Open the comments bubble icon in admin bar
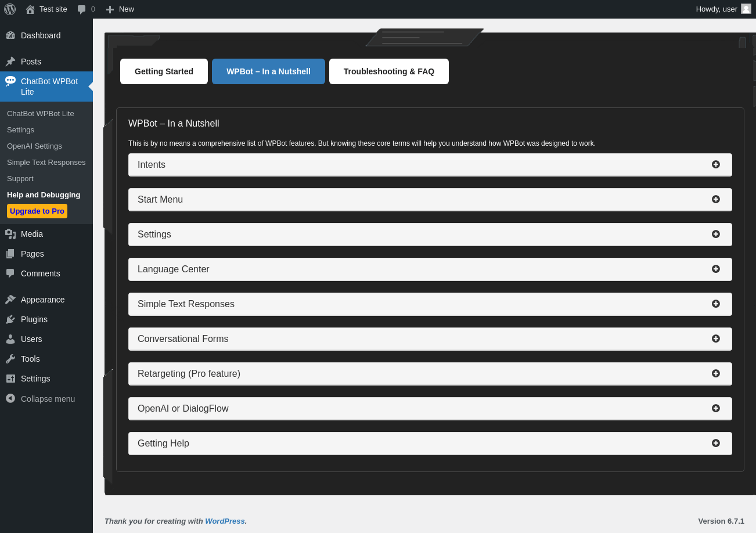 [82, 9]
